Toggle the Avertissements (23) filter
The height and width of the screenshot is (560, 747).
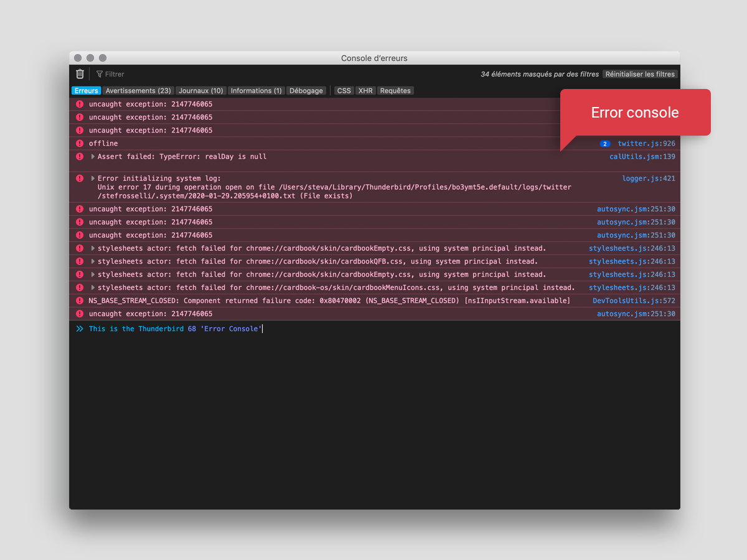click(x=138, y=91)
